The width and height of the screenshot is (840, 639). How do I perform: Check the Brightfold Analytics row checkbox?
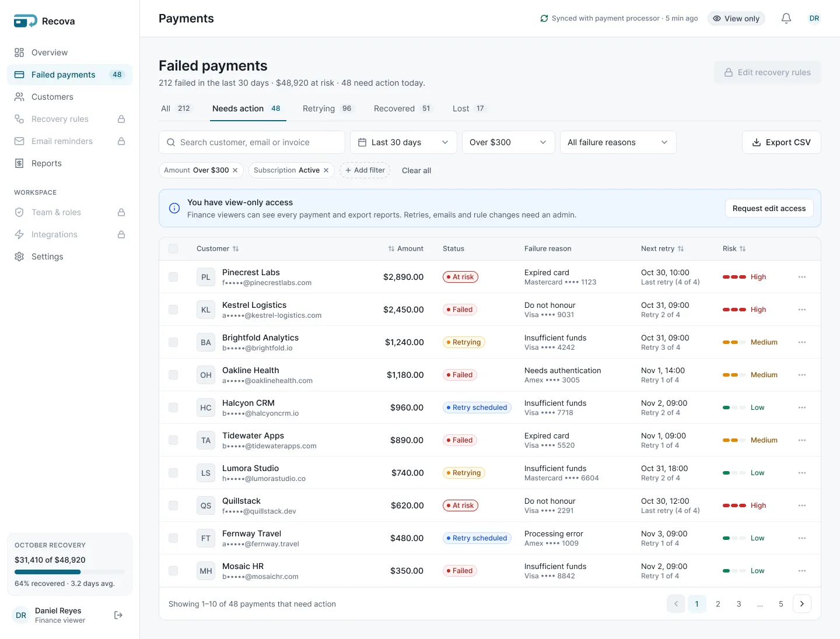point(173,342)
